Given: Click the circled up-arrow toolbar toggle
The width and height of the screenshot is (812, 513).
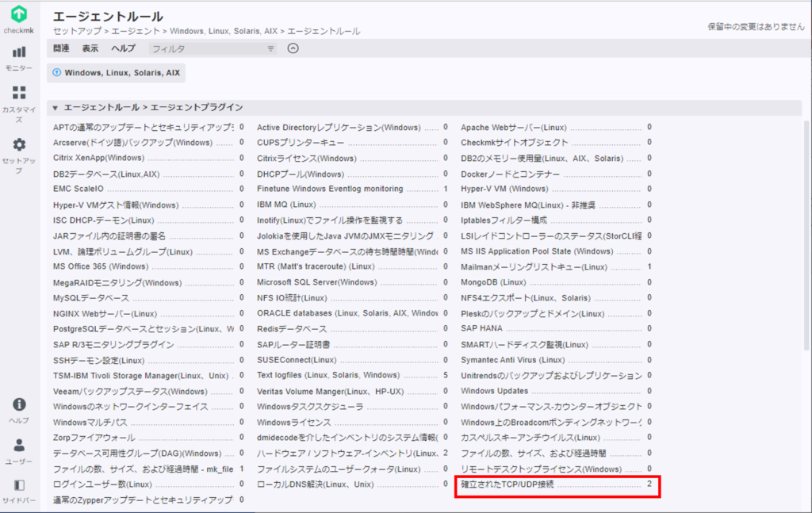Looking at the screenshot, I should point(293,48).
